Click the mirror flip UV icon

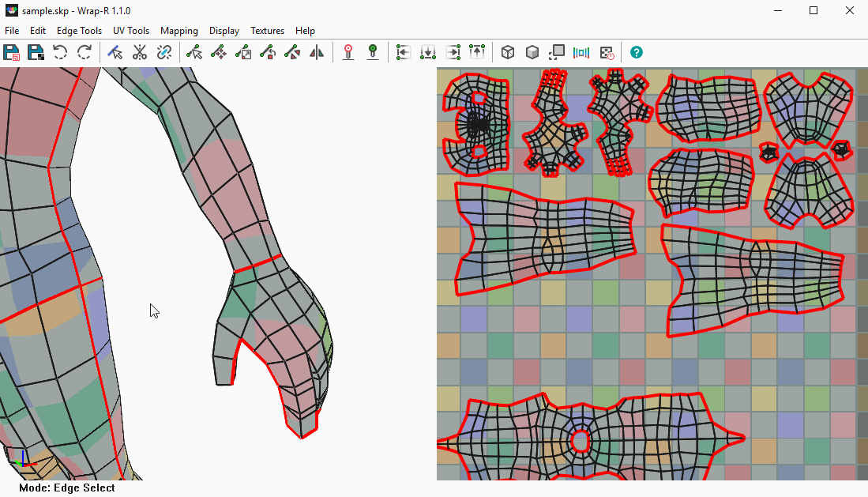click(317, 53)
